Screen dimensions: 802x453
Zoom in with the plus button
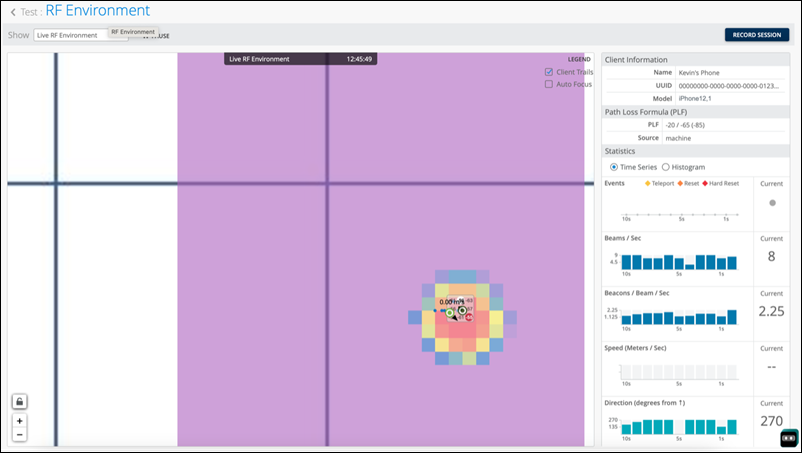point(20,421)
